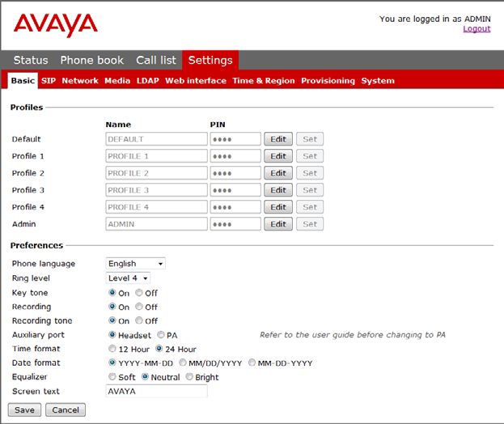The height and width of the screenshot is (424, 504).
Task: Set Equalizer to Bright
Action: click(x=189, y=377)
